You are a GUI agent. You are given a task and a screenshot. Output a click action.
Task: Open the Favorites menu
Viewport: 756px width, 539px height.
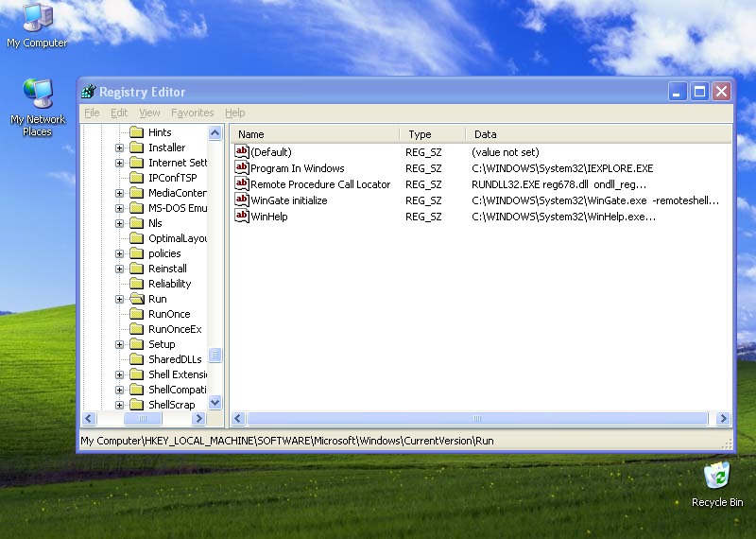coord(193,113)
